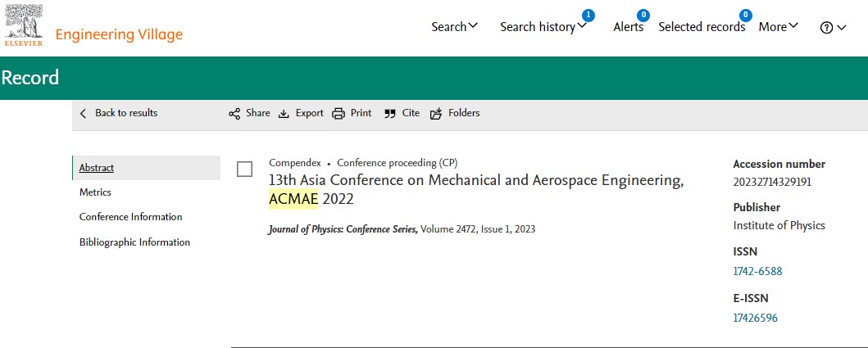This screenshot has height=348, width=868.
Task: Expand the More dropdown menu
Action: tap(779, 26)
